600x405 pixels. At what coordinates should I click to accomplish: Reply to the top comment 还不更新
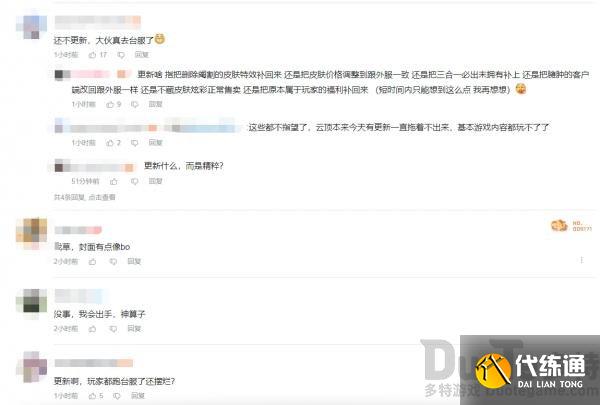pos(142,55)
